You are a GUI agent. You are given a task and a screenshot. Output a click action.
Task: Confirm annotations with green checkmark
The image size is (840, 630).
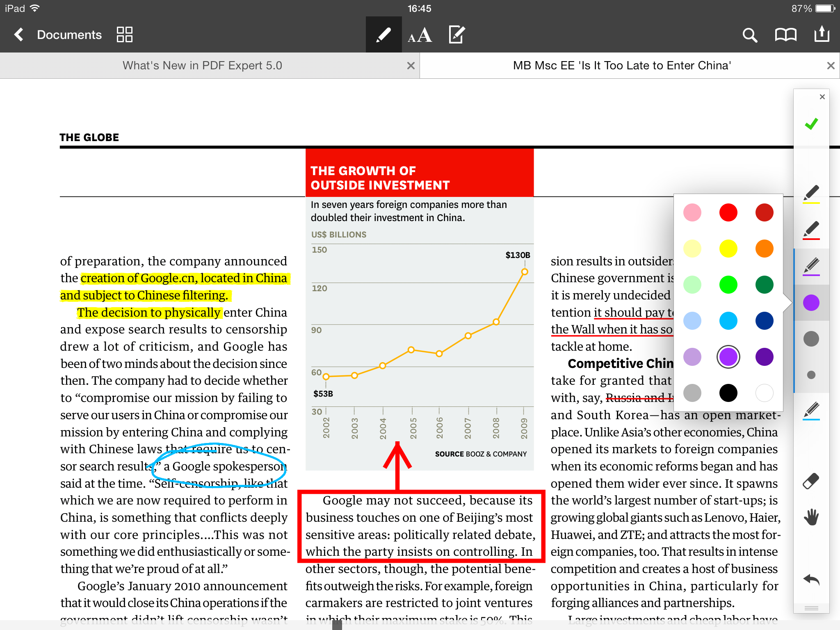(x=811, y=124)
